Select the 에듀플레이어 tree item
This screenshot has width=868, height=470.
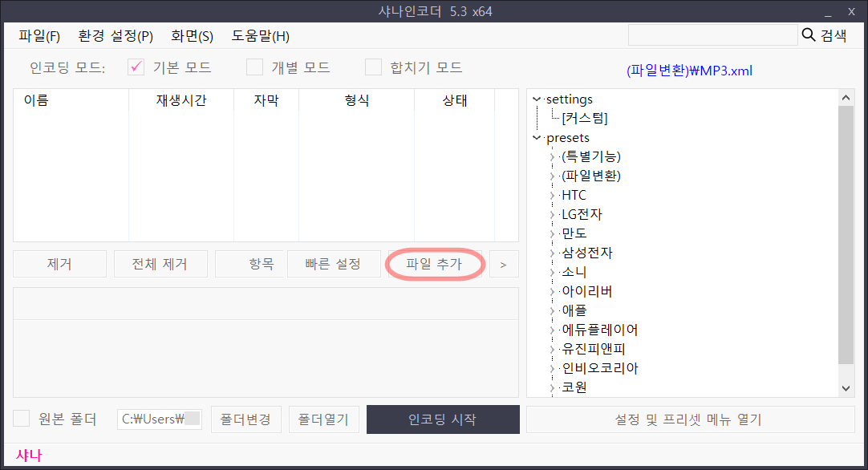pos(599,330)
